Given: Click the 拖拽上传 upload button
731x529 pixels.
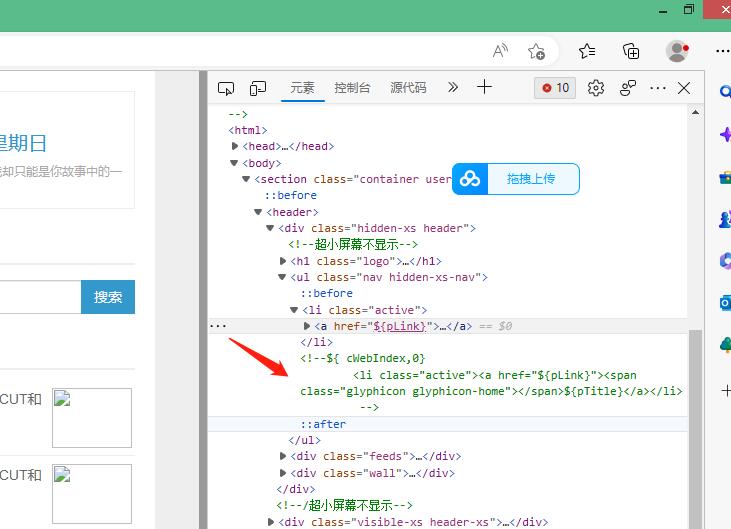Looking at the screenshot, I should point(516,180).
